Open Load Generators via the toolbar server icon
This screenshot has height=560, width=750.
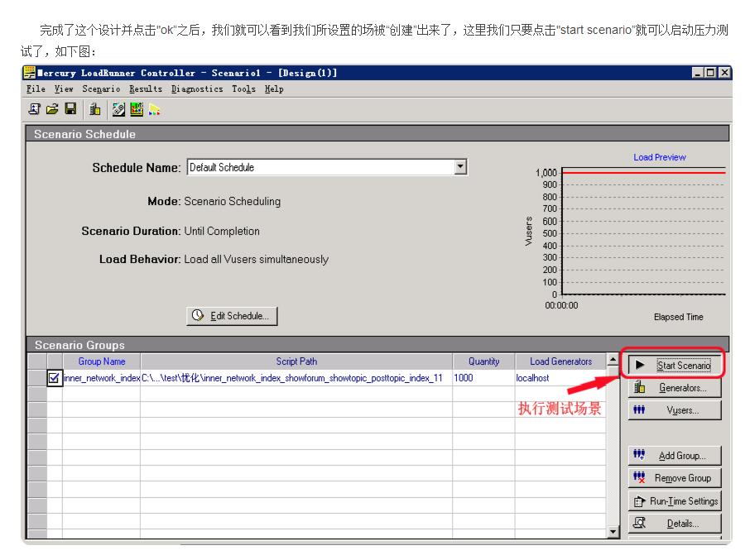pos(94,109)
